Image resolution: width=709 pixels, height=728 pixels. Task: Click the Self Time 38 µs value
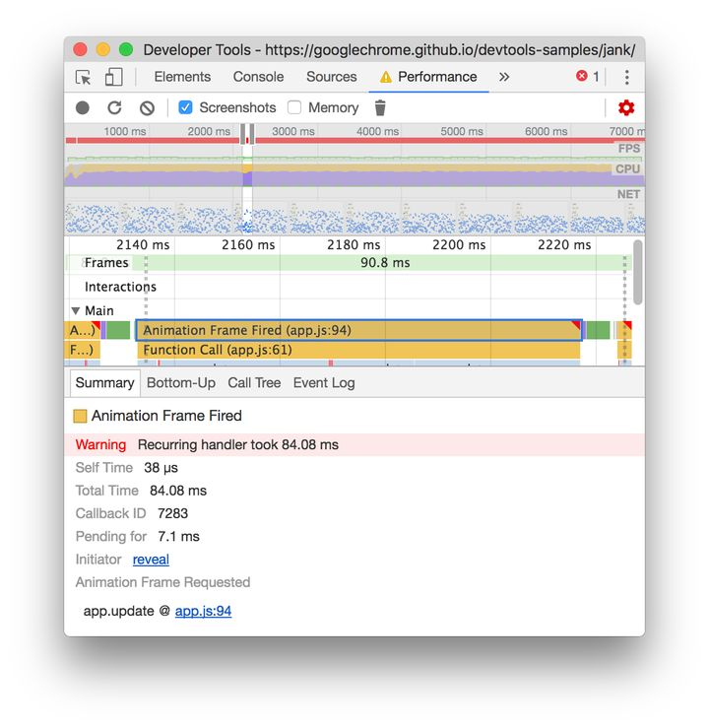pyautogui.click(x=161, y=468)
